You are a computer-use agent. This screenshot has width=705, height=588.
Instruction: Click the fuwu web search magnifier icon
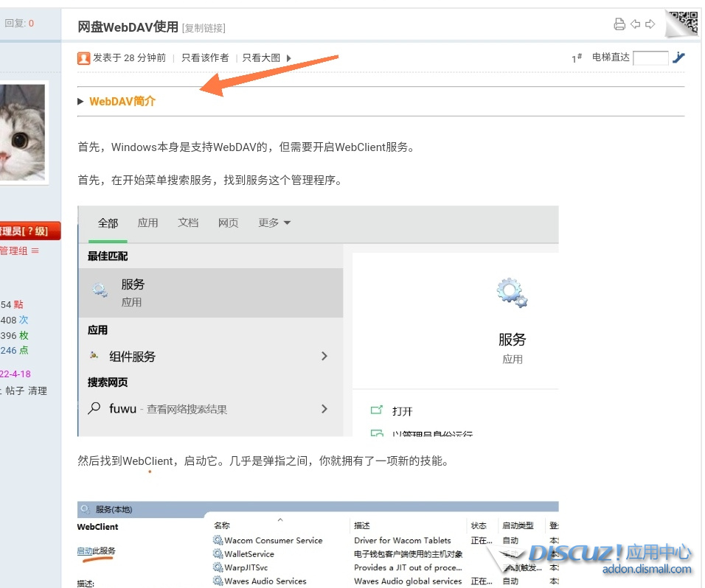[94, 408]
